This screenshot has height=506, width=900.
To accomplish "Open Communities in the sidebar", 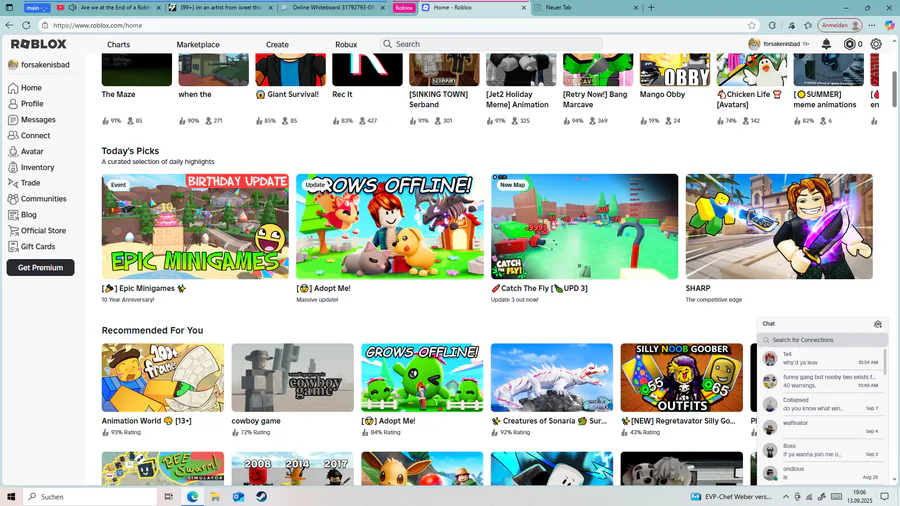I will pos(37,198).
